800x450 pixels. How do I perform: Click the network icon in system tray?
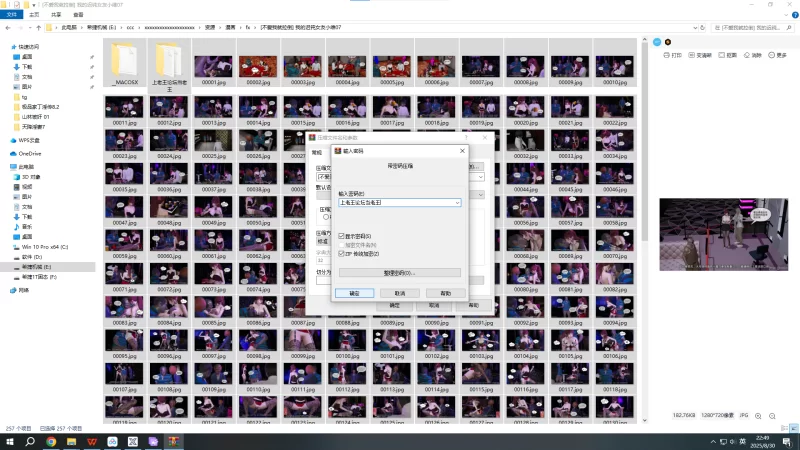click(723, 442)
